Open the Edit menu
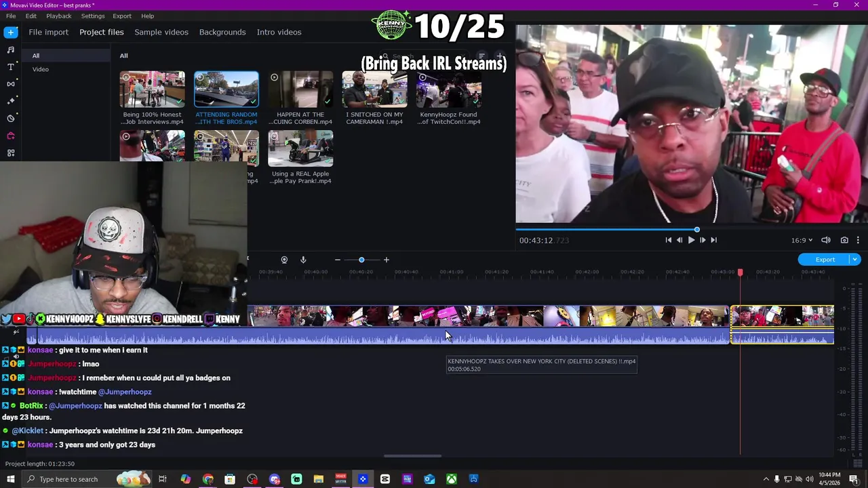 point(31,16)
